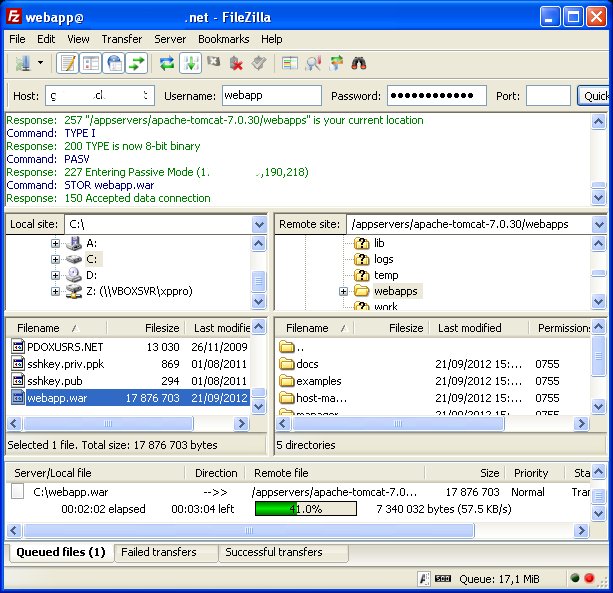Toggle processing of the transfer queue icon
The image size is (613, 593).
(190, 63)
